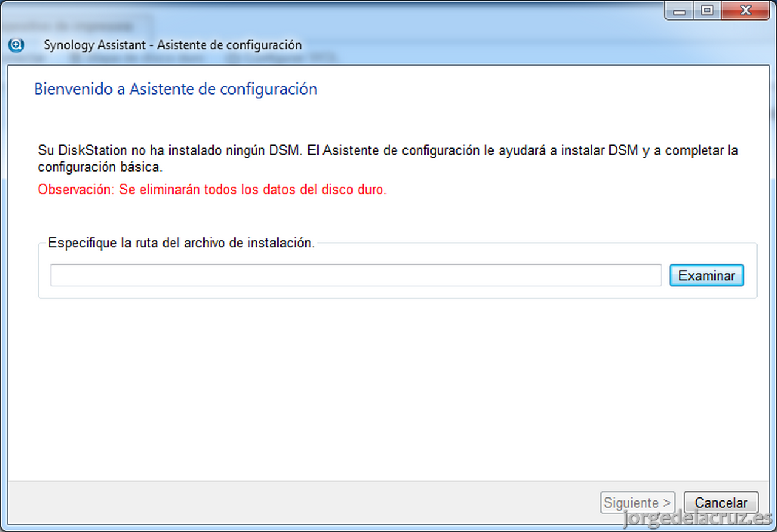
Task: Focus the installation file path field
Action: 356,275
